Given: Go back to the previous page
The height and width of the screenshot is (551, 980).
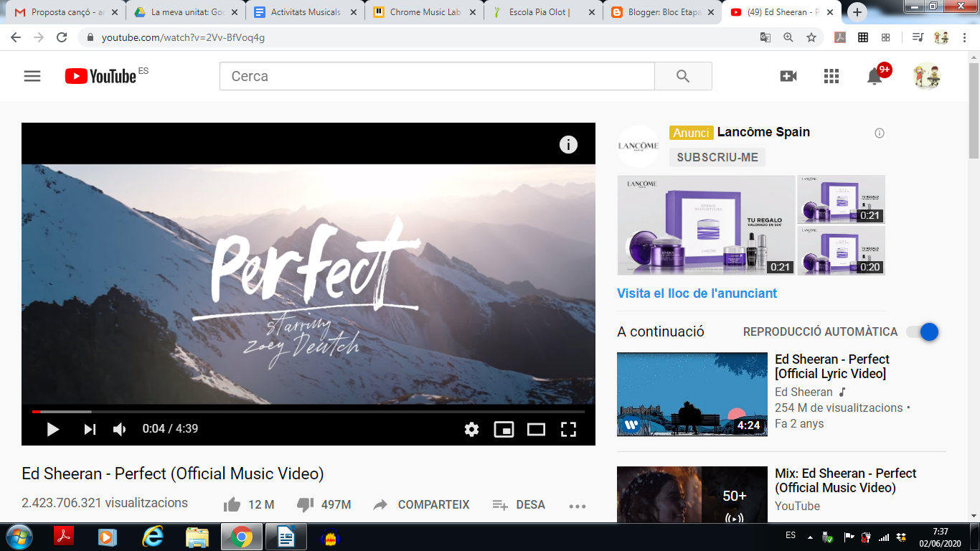Looking at the screenshot, I should (x=16, y=37).
